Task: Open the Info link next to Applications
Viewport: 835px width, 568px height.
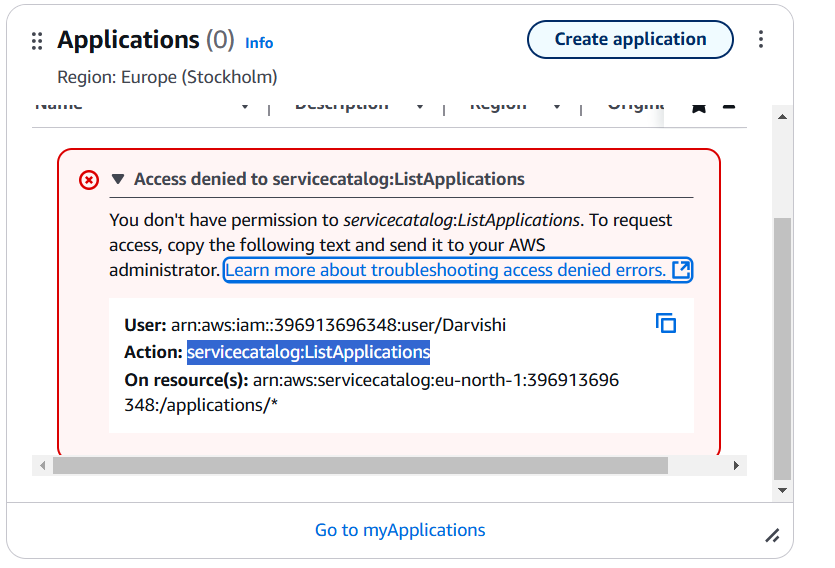Action: (259, 43)
